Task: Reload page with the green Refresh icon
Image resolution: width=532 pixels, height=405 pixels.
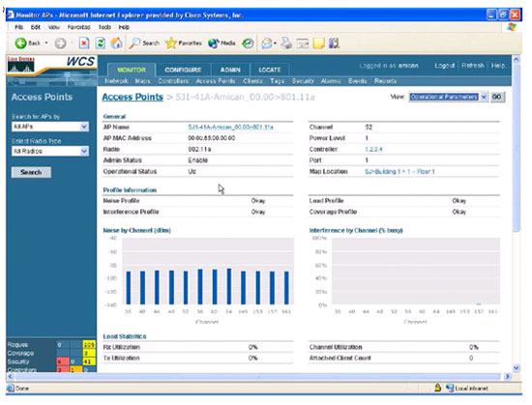Action: [x=100, y=43]
